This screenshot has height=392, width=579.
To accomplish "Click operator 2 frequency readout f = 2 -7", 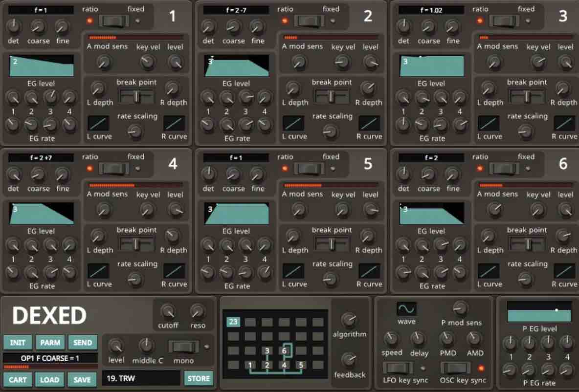I will coord(236,10).
